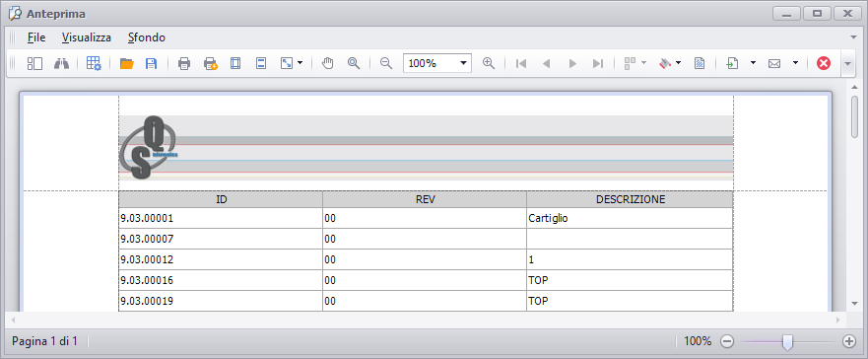868x359 pixels.
Task: Click the Multiple Pages layout icon
Action: tap(630, 64)
